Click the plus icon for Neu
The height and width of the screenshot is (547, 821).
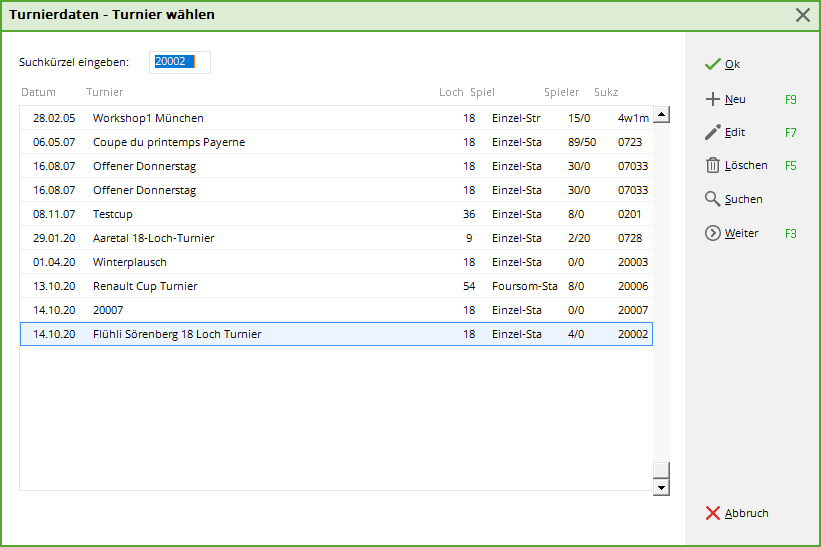tap(712, 99)
